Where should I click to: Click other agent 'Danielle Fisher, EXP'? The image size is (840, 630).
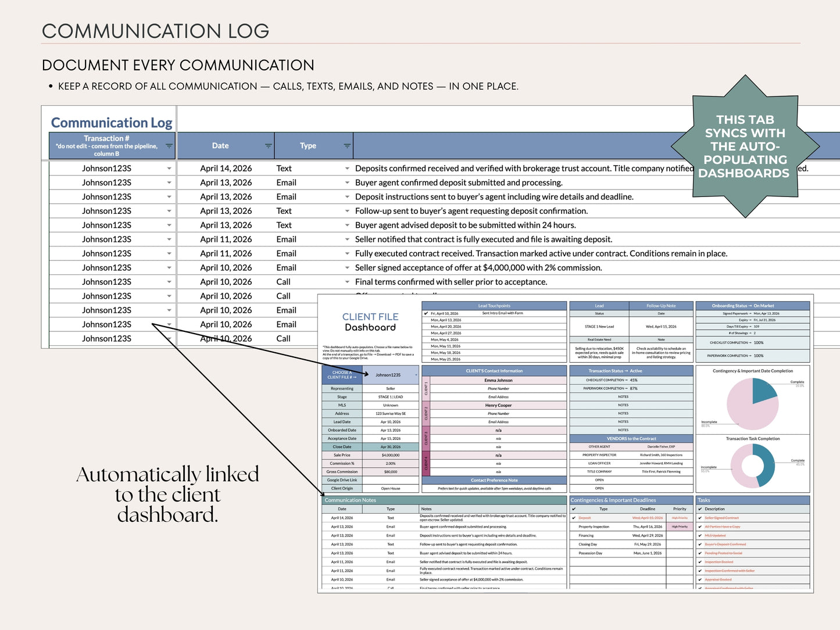tap(661, 447)
